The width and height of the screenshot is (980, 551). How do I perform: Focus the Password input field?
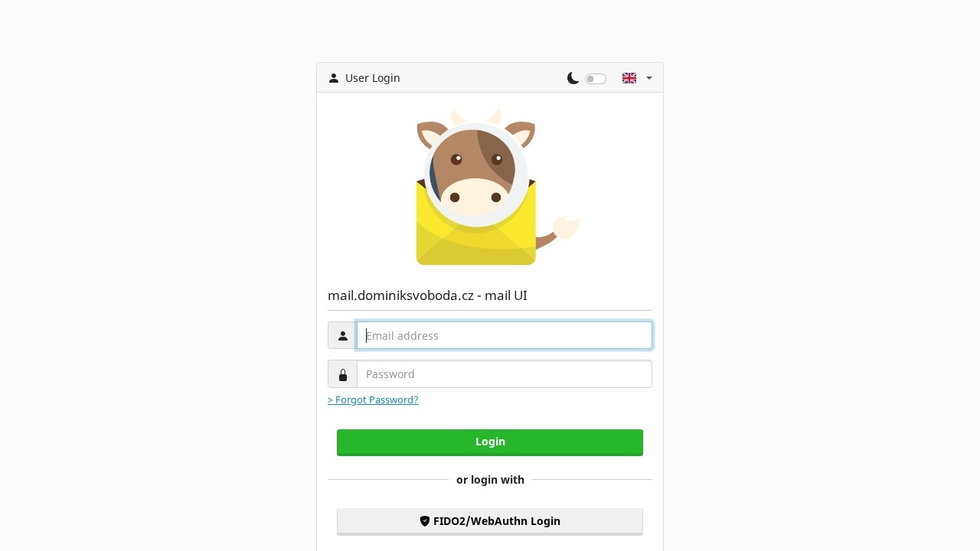505,374
